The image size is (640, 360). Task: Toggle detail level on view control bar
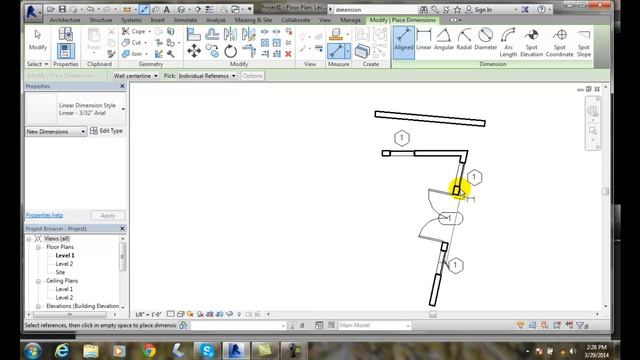point(171,314)
